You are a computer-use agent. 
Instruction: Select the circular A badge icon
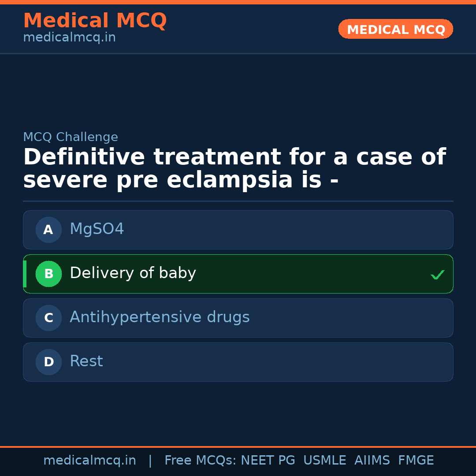point(48,230)
